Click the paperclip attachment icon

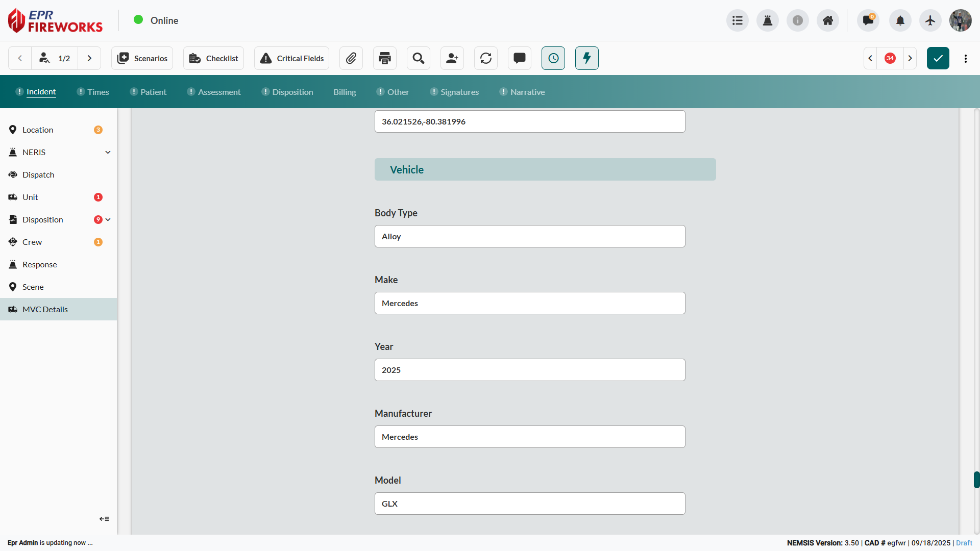(x=351, y=58)
